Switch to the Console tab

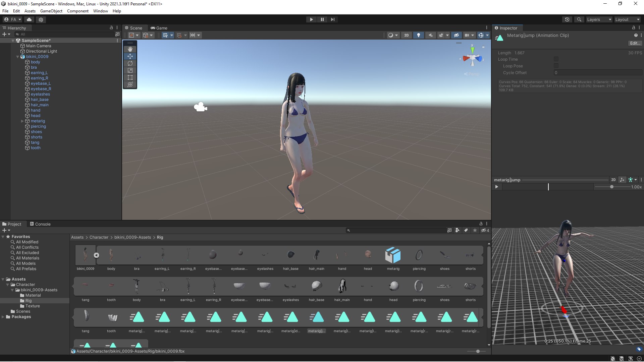tap(40, 224)
